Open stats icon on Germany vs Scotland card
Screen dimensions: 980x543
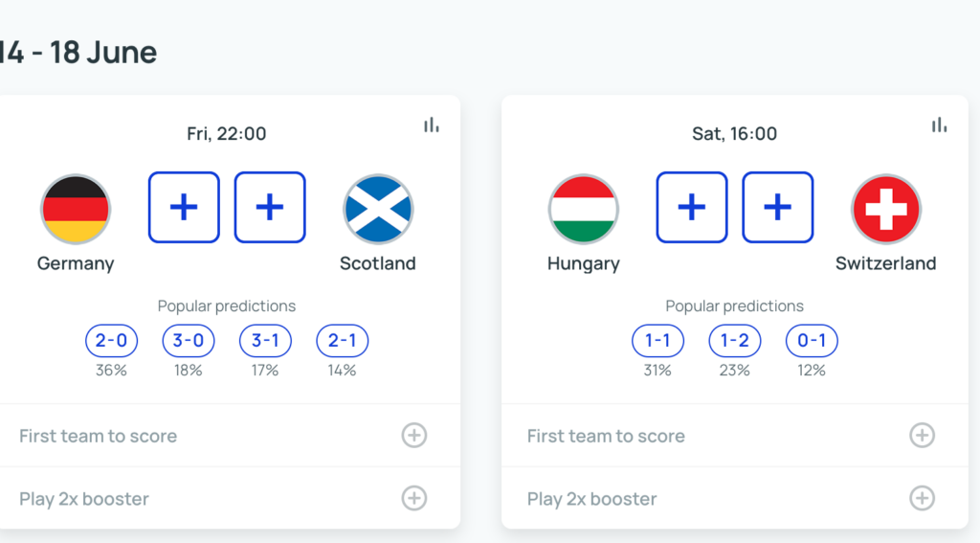tap(432, 125)
